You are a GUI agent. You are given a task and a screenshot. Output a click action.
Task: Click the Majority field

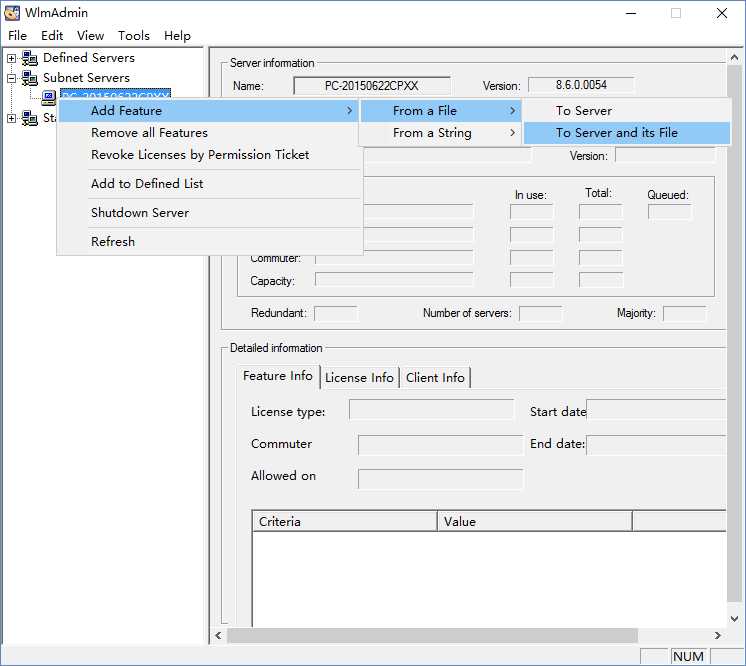[685, 314]
